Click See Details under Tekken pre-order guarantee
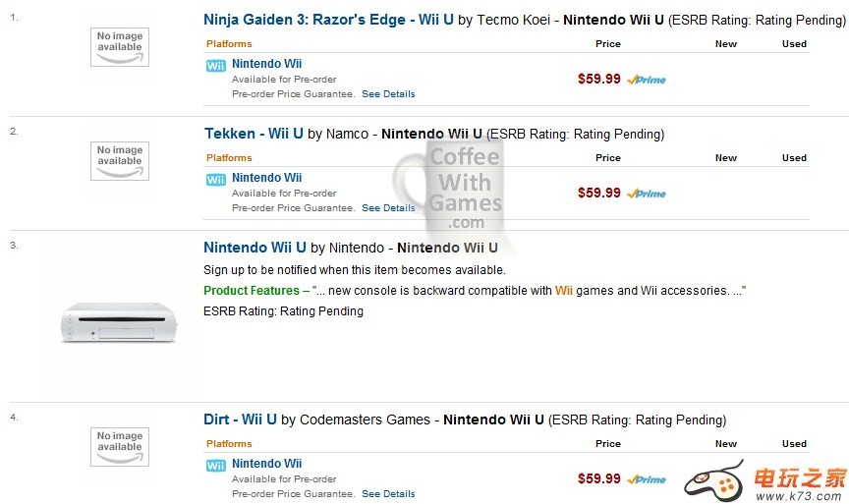This screenshot has width=849, height=504. point(388,208)
